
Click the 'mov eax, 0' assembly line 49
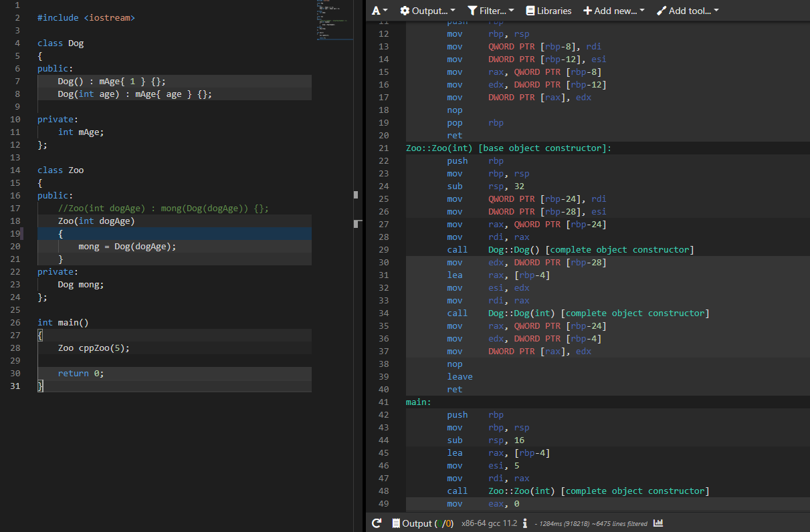pyautogui.click(x=483, y=504)
